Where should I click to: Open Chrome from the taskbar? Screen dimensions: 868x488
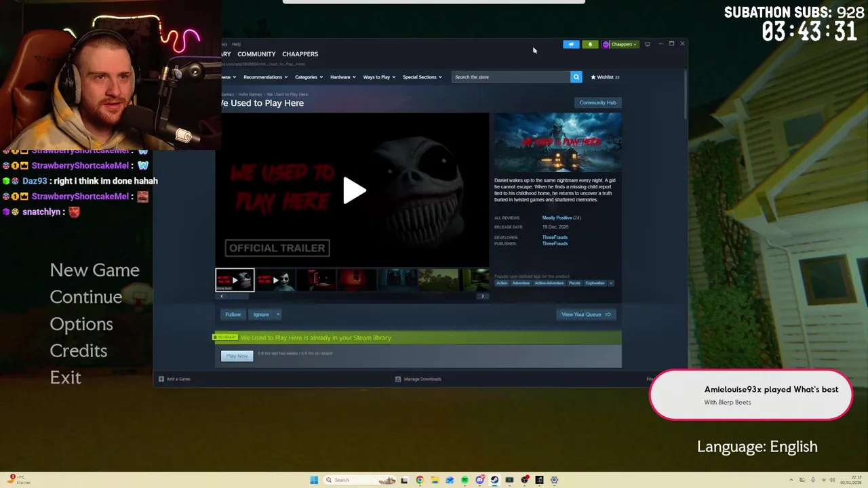point(420,480)
